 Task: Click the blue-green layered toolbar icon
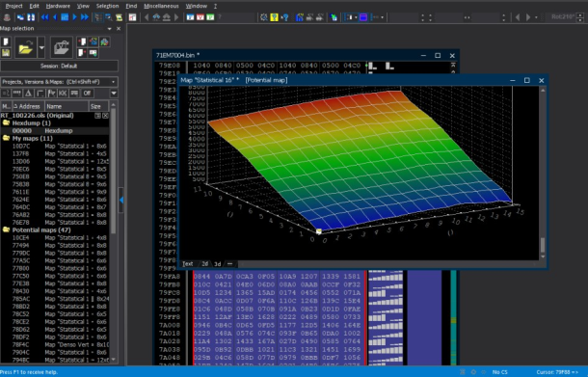[334, 17]
